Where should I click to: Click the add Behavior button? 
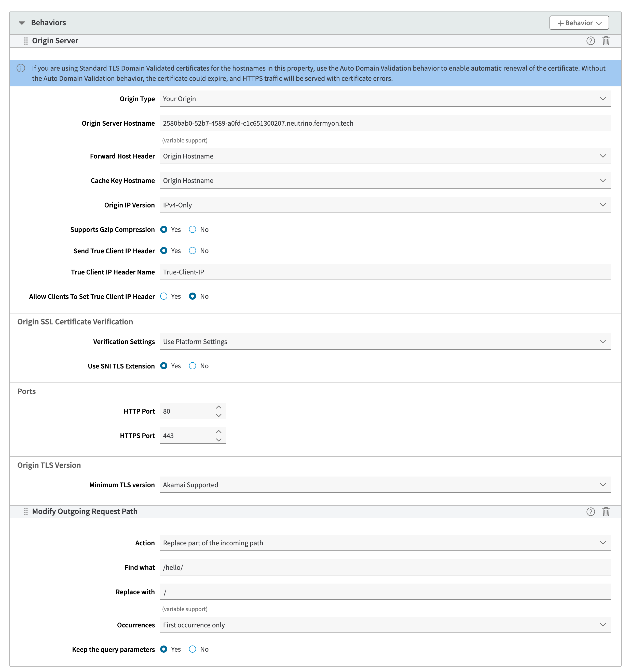coord(579,23)
